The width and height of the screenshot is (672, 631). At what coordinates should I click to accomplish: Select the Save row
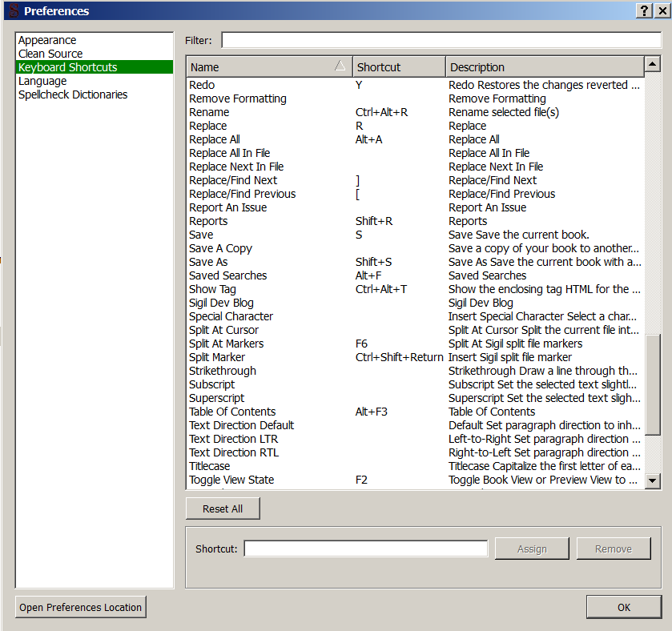(x=415, y=235)
